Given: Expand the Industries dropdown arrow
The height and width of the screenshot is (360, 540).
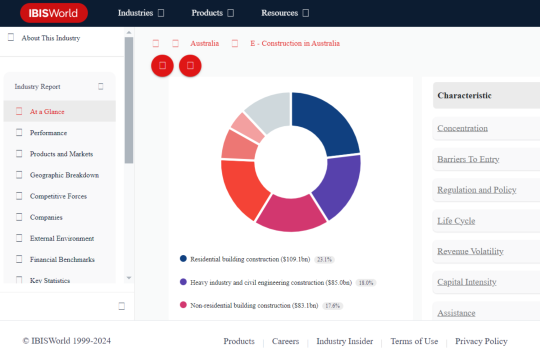Looking at the screenshot, I should [x=161, y=13].
